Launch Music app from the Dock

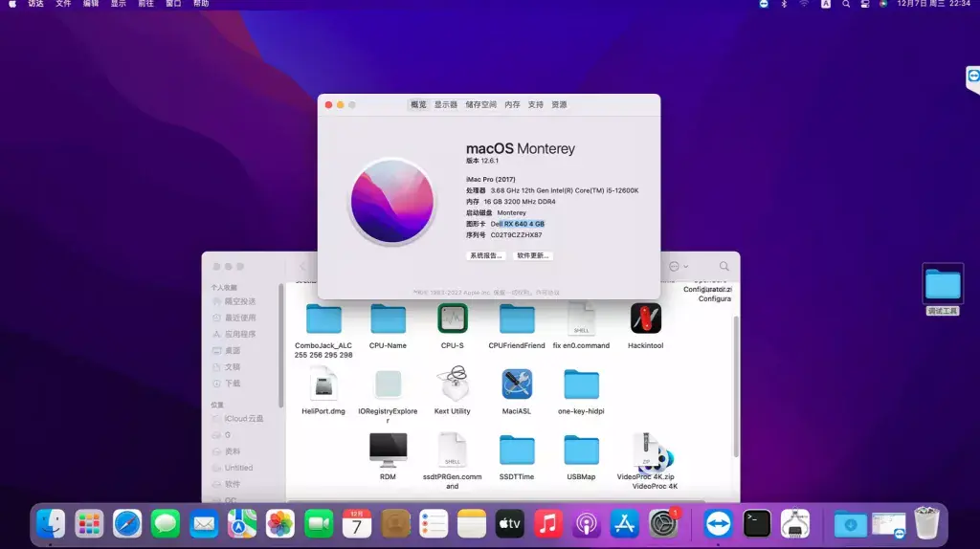547,523
